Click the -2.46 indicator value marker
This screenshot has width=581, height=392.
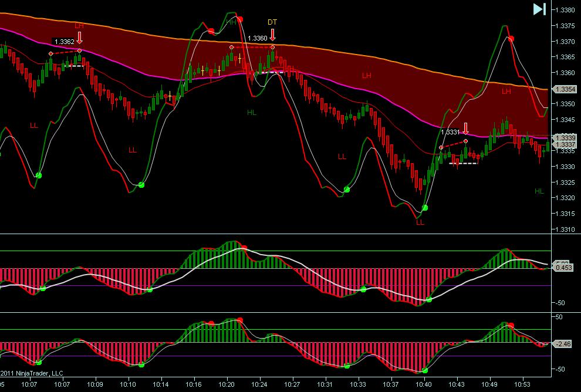(563, 344)
